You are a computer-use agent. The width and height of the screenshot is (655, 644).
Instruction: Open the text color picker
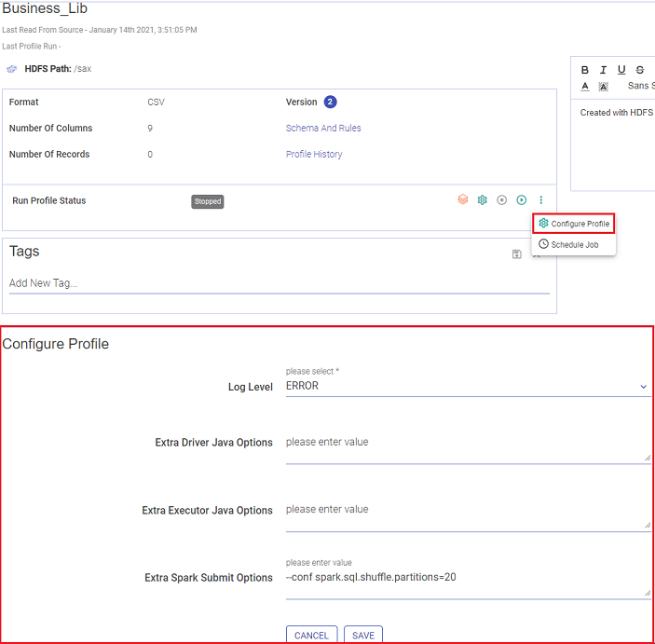pos(585,86)
